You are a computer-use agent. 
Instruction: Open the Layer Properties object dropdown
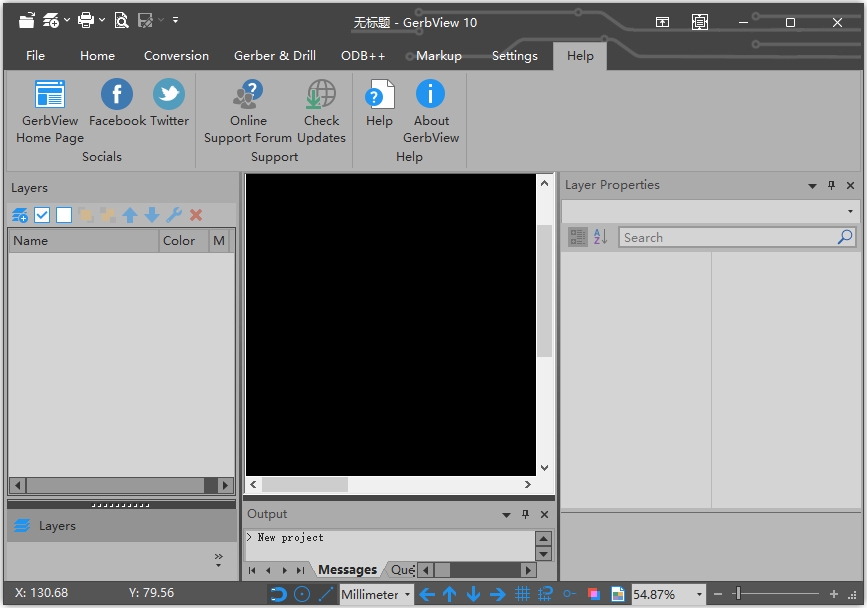850,212
